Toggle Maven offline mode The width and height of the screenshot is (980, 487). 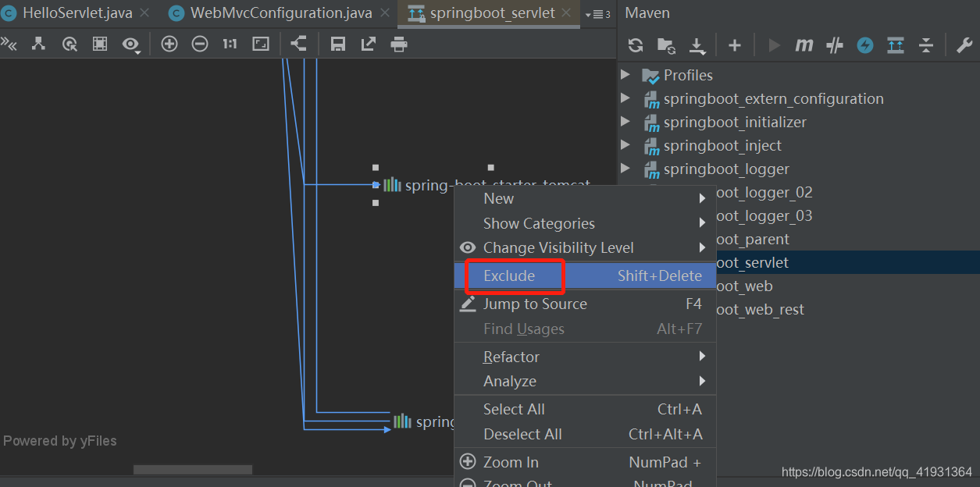point(835,45)
